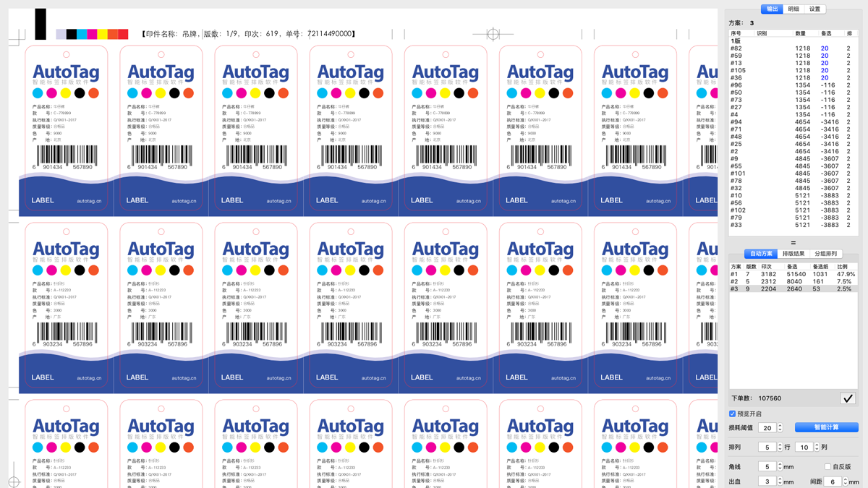Select list row #50
The image size is (868, 488).
tap(793, 93)
